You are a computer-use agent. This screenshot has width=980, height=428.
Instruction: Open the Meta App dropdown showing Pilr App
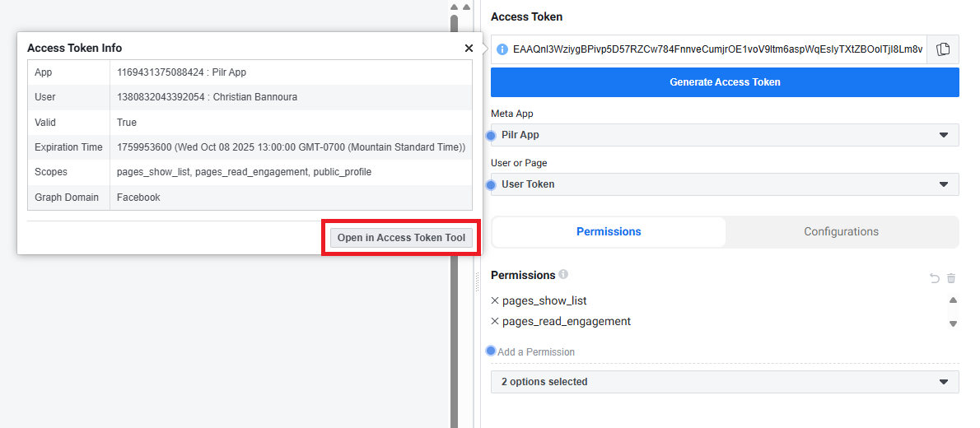click(x=725, y=135)
